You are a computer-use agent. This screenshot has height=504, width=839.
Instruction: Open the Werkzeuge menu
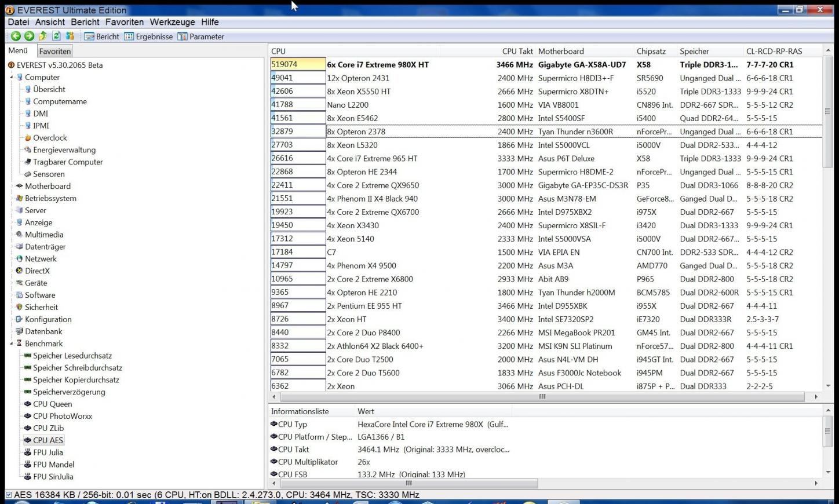tap(172, 22)
